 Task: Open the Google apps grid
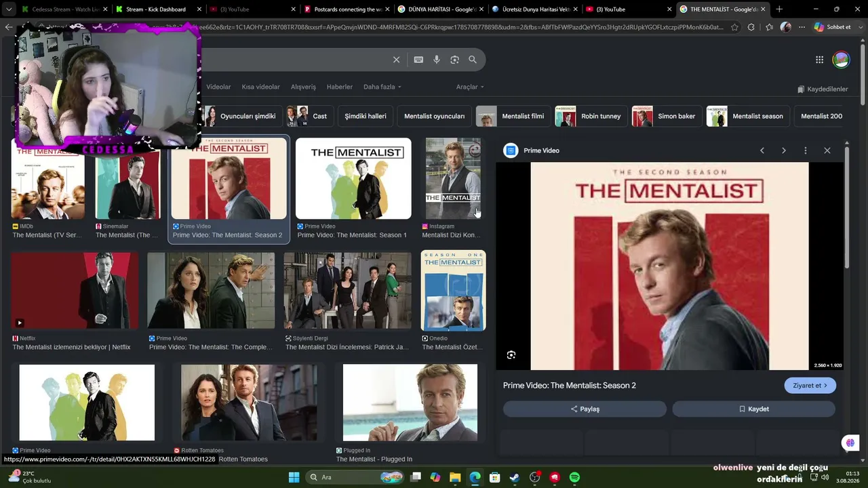tap(819, 60)
